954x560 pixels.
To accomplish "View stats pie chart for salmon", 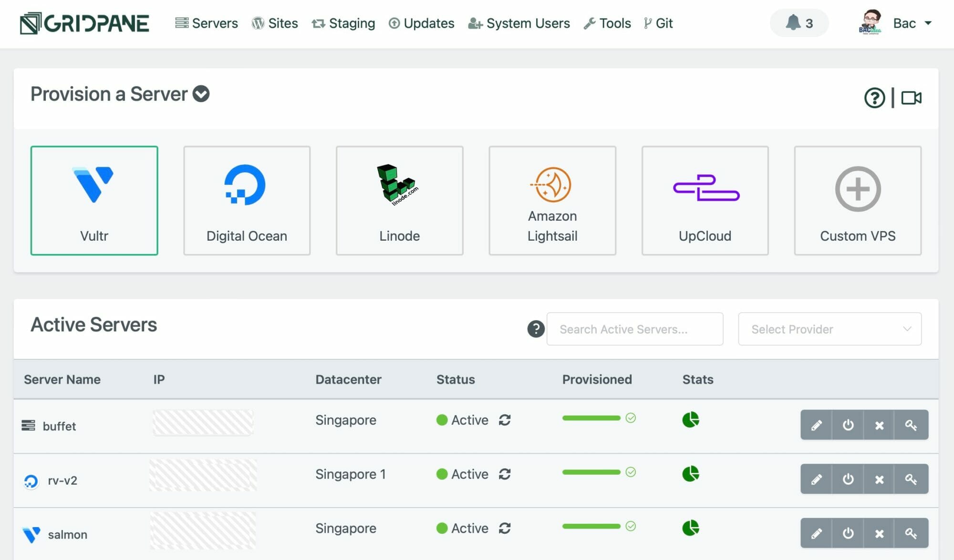I will [x=690, y=528].
